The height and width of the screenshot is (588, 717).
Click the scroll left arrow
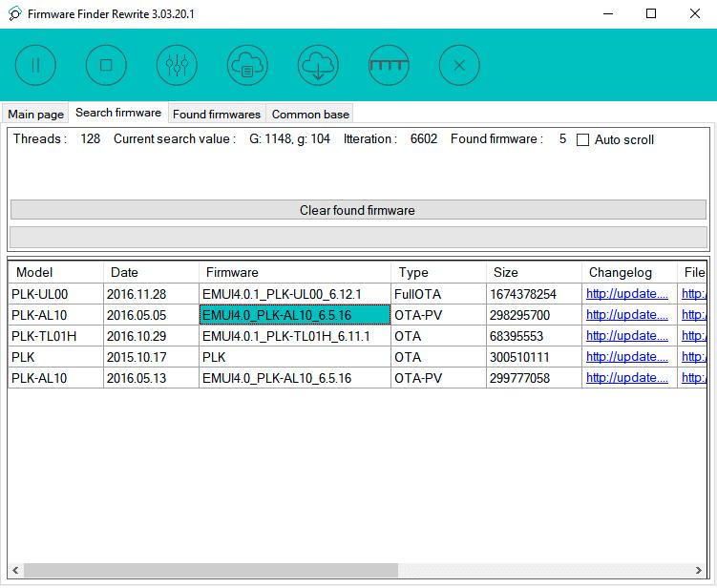[15, 570]
